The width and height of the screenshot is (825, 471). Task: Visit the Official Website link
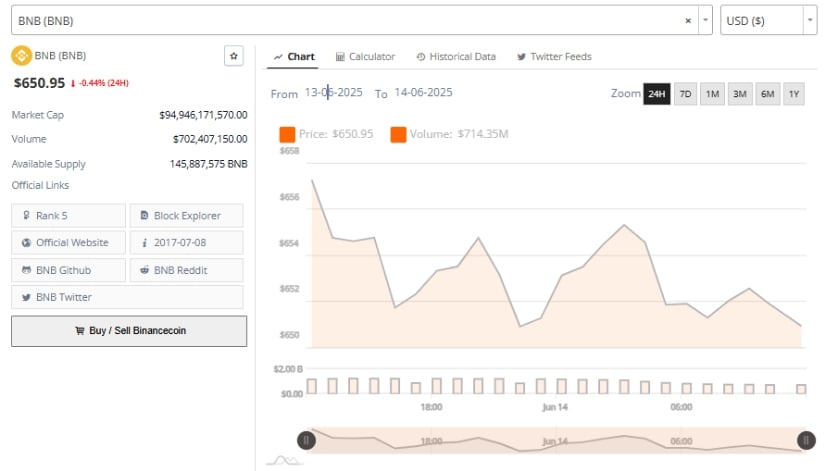69,242
